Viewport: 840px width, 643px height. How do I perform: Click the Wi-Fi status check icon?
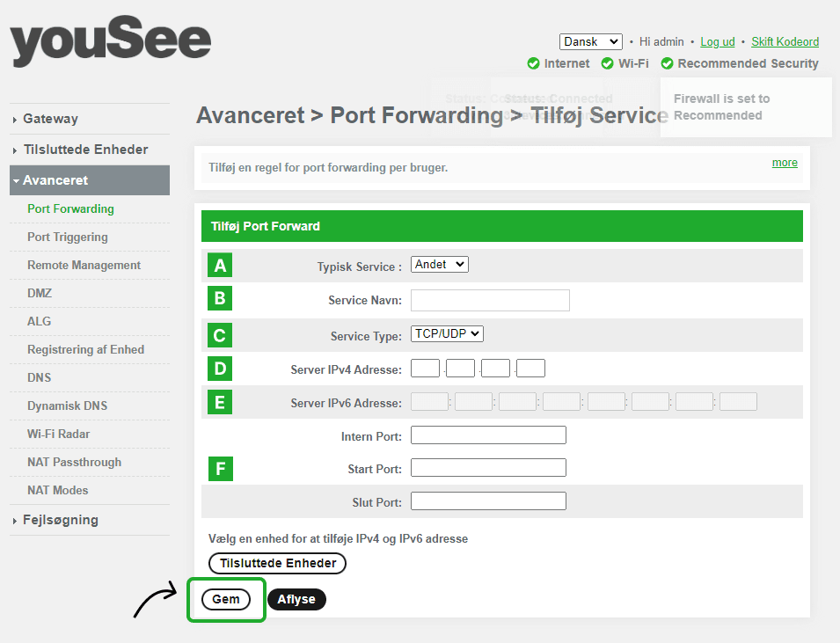tap(607, 63)
